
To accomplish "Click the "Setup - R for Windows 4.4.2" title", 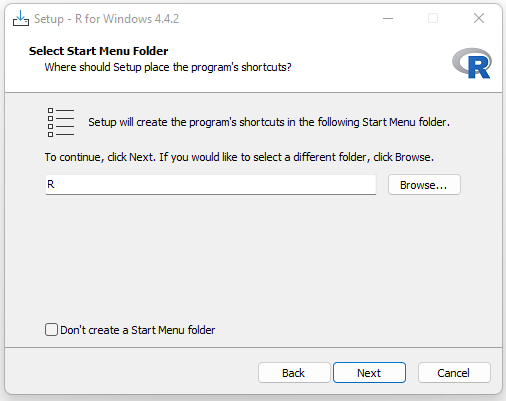I will click(106, 19).
